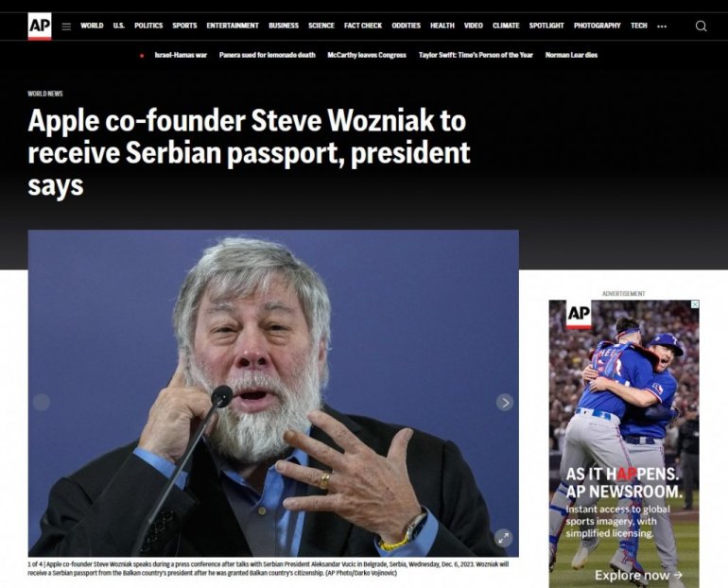The width and height of the screenshot is (728, 588).
Task: Click the World News category label
Action: coord(45,94)
